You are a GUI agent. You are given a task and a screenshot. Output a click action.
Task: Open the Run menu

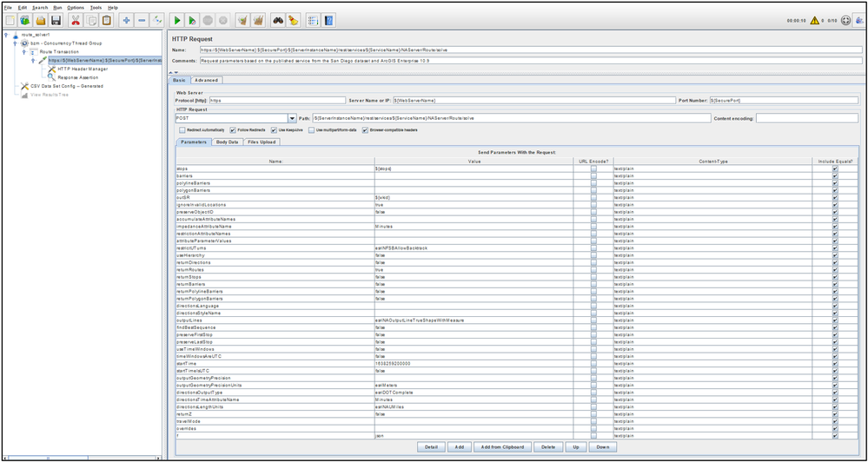pos(57,8)
